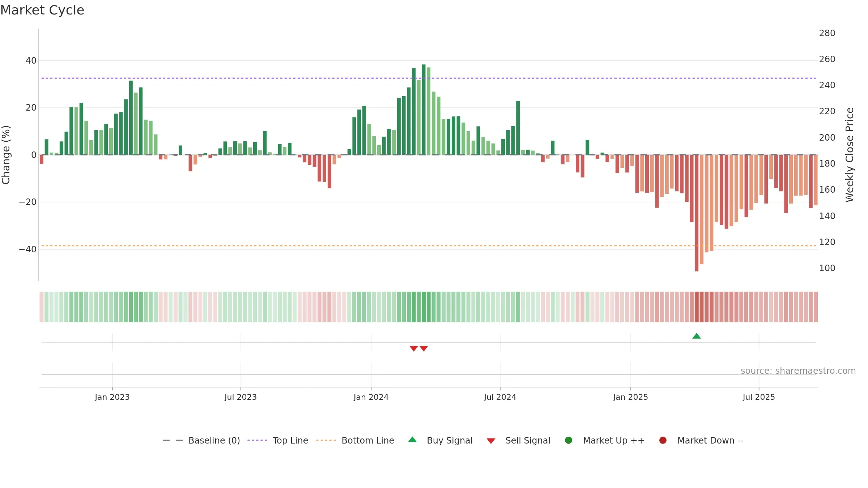Click the 280 tick on price axis
Viewport: 868px width, 488px height.
pyautogui.click(x=827, y=33)
